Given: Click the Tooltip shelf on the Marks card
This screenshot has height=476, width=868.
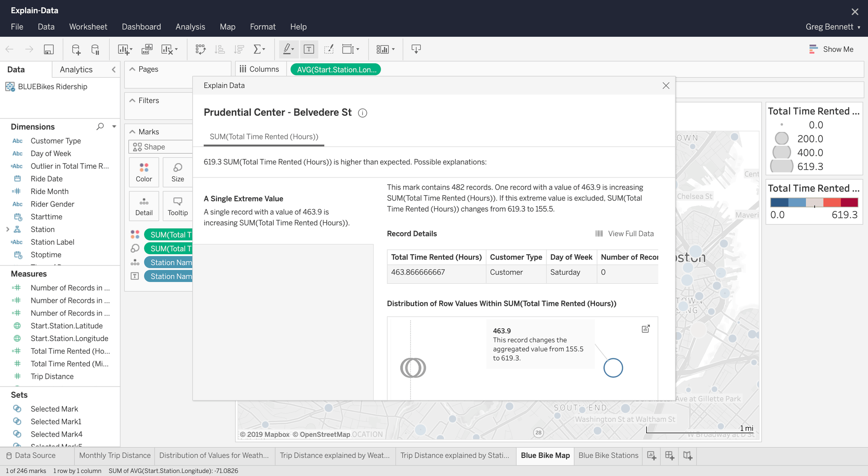Looking at the screenshot, I should point(178,206).
